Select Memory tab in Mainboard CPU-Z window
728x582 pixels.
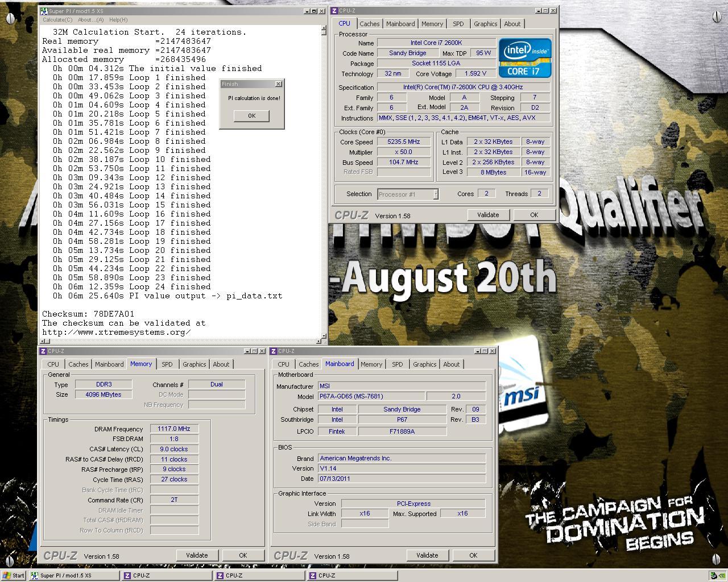pyautogui.click(x=371, y=364)
